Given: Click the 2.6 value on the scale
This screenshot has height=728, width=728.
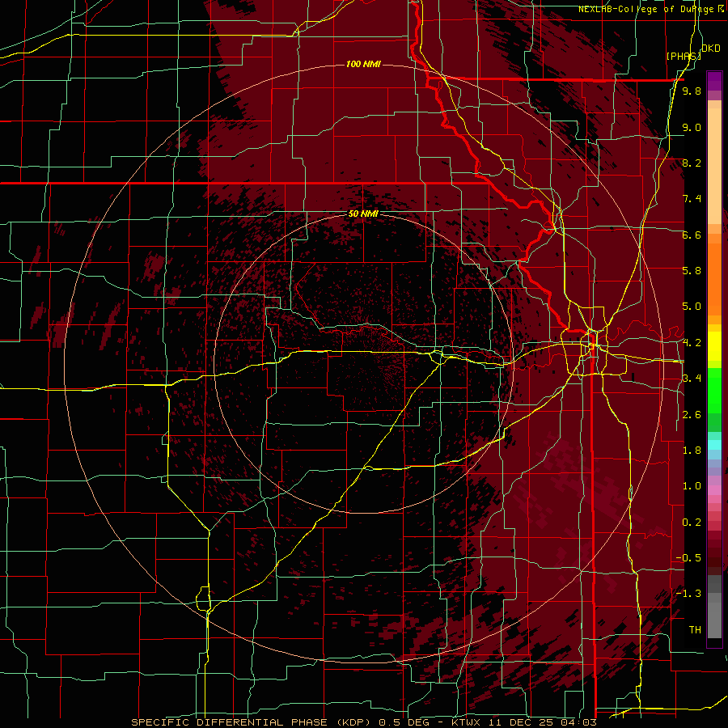Looking at the screenshot, I should coord(692,415).
